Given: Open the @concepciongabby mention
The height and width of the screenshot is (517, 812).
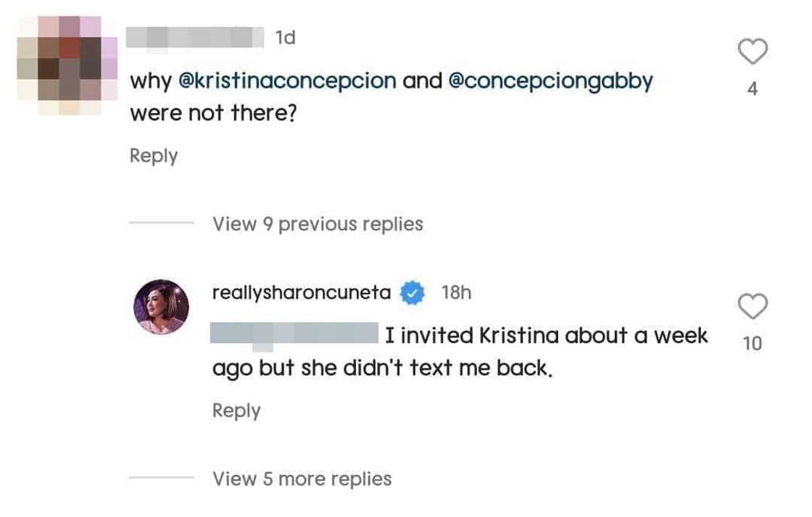Looking at the screenshot, I should (551, 80).
